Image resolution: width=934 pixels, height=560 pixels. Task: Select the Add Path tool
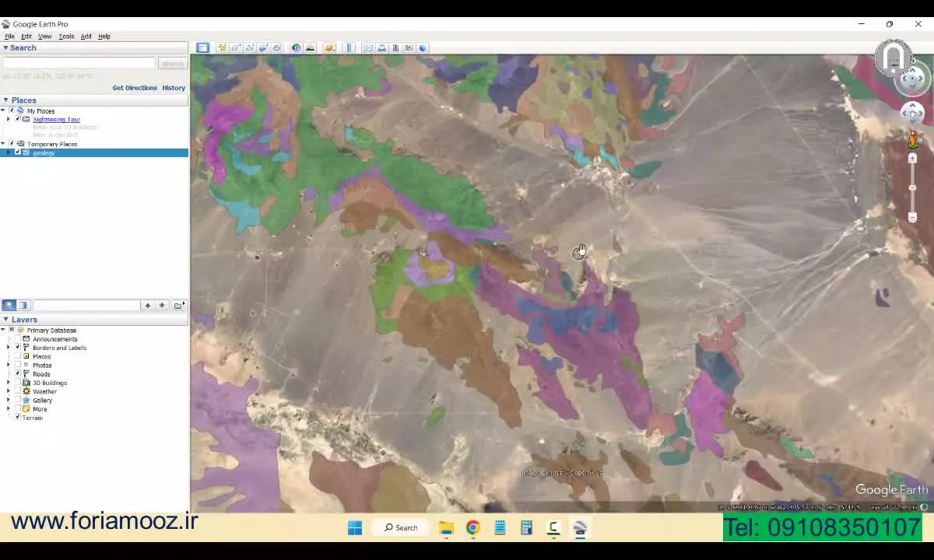coord(249,47)
